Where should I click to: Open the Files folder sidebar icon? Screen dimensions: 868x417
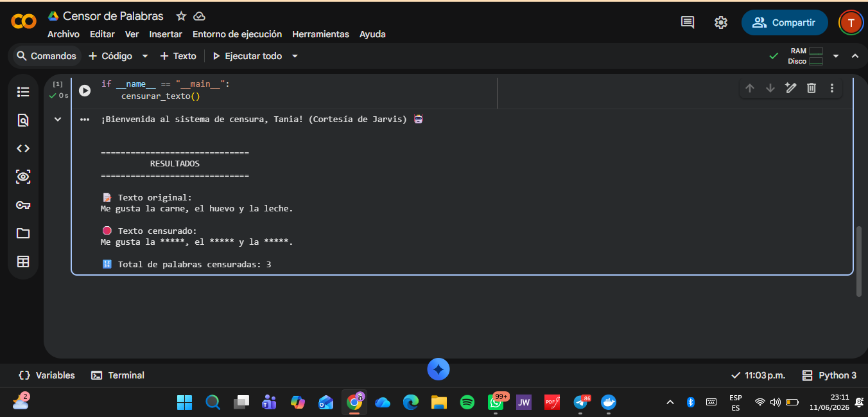point(23,233)
